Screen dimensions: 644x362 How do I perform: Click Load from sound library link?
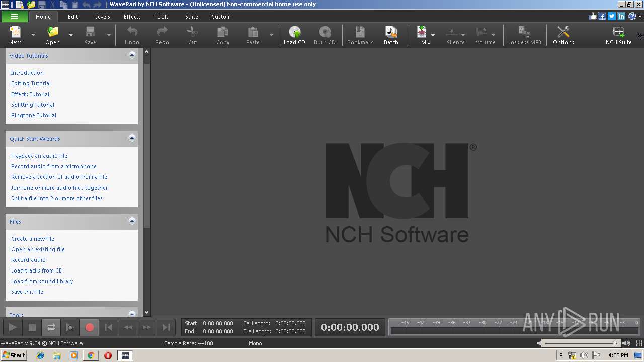pos(42,281)
